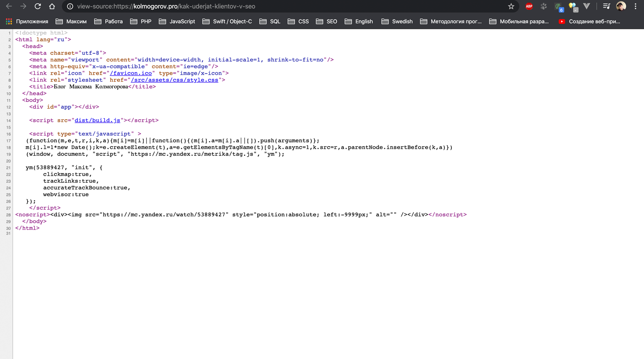This screenshot has width=644, height=359.
Task: Click the accurateTrackBounce:true line
Action: click(87, 188)
